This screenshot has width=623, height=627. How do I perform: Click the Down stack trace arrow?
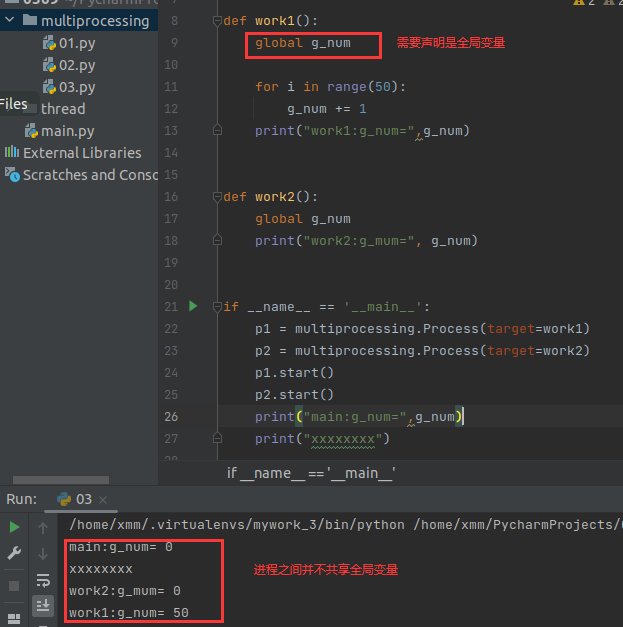(43, 554)
